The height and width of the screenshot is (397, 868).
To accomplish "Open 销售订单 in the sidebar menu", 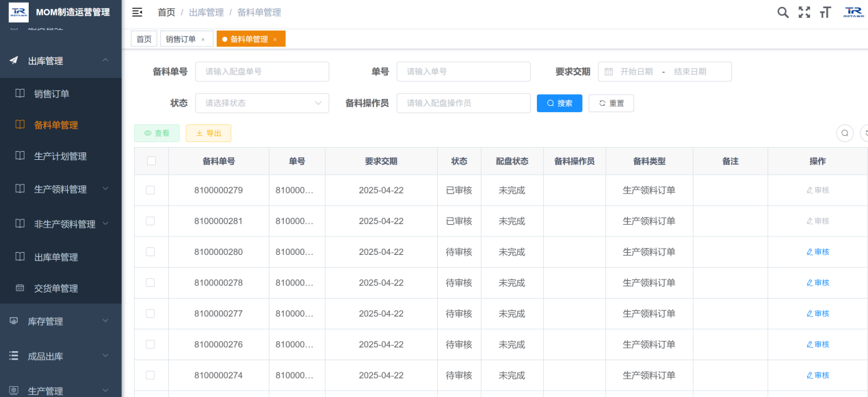I will pyautogui.click(x=52, y=94).
